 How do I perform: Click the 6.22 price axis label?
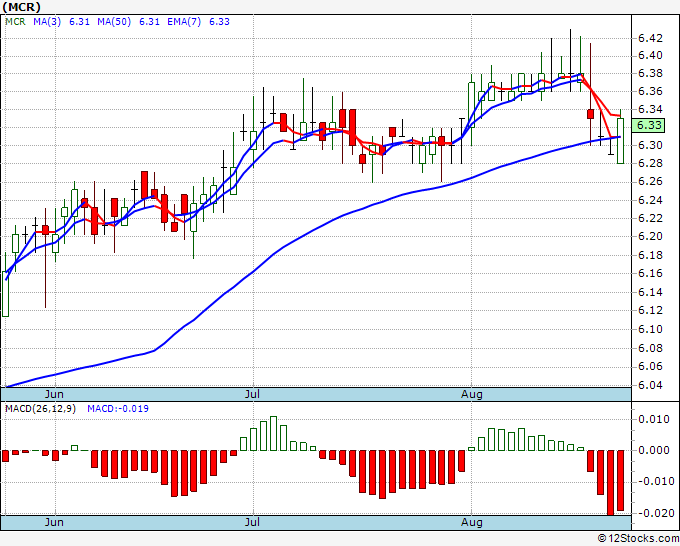(650, 218)
